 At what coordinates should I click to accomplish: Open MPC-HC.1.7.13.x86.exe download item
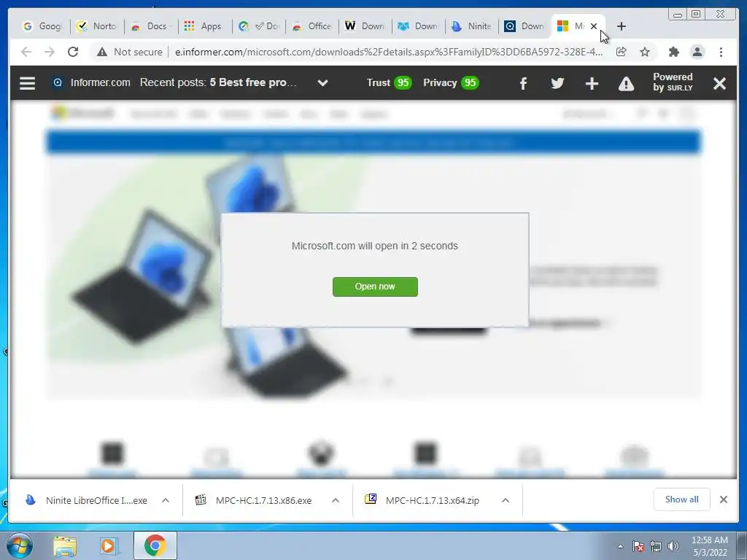point(253,500)
